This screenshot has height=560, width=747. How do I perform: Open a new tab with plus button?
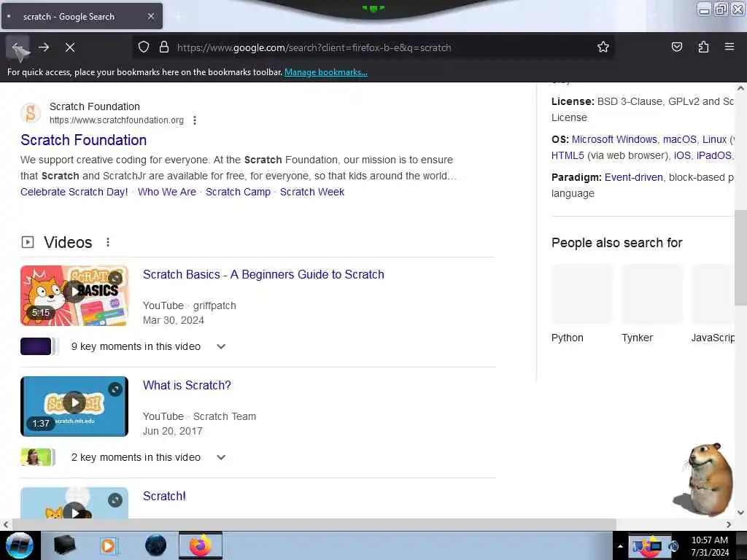pyautogui.click(x=178, y=17)
